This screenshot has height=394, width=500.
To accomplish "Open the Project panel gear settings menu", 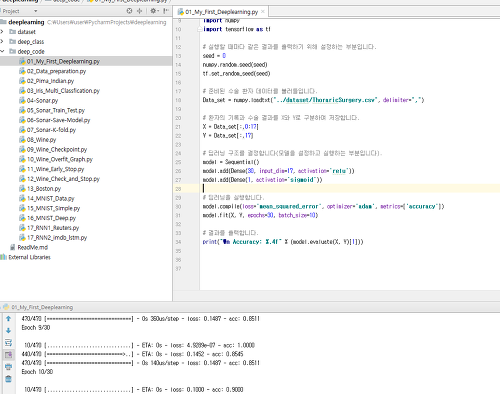I will tap(154, 11).
